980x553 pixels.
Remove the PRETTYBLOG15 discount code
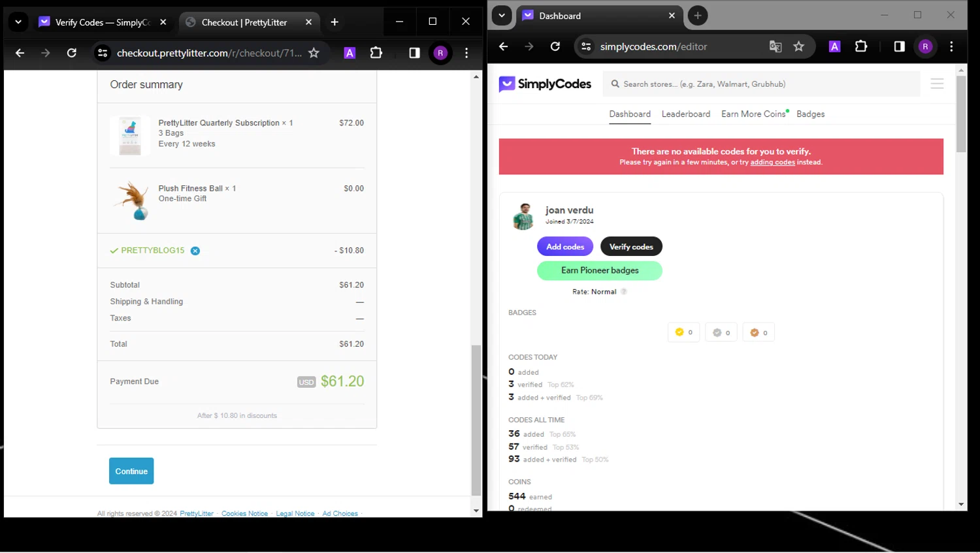(195, 251)
